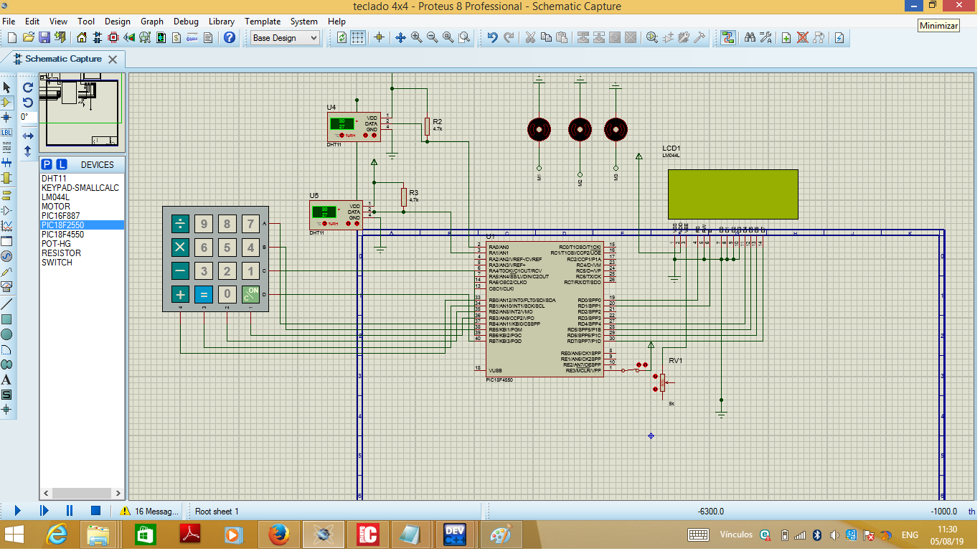980x551 pixels.
Task: Click the overview thumbnail of the schematic
Action: coord(83,111)
